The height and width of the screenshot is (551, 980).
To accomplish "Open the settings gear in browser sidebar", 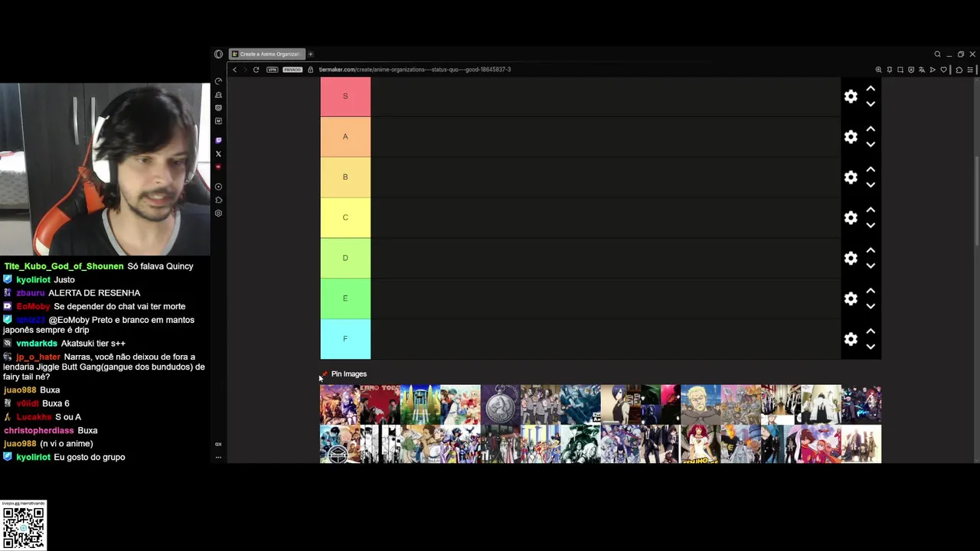I will (218, 214).
